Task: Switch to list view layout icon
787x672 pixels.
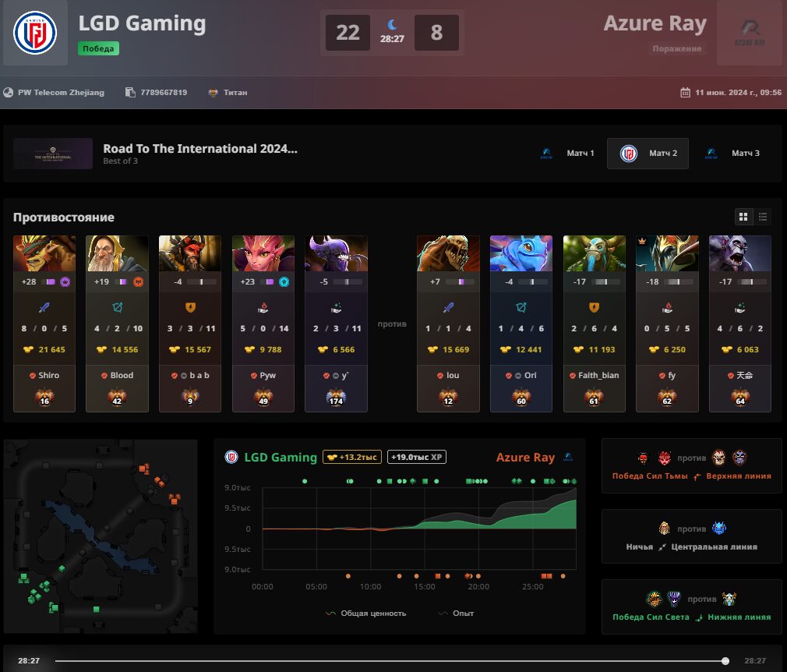Action: [x=763, y=217]
